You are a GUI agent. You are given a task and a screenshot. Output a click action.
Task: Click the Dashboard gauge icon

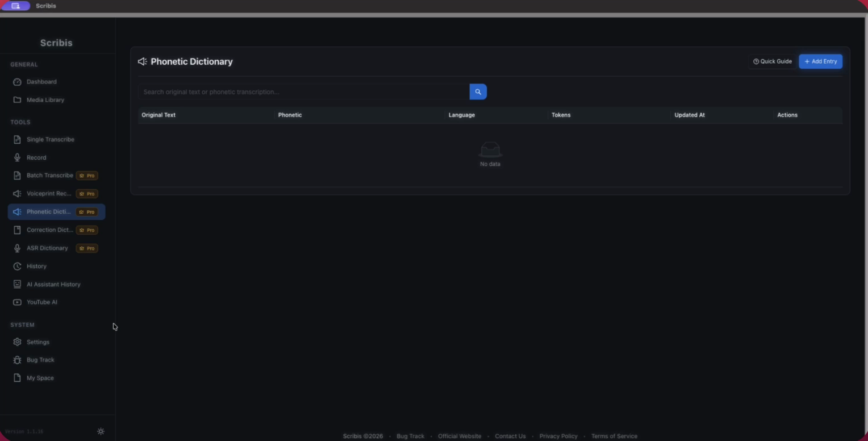click(17, 82)
